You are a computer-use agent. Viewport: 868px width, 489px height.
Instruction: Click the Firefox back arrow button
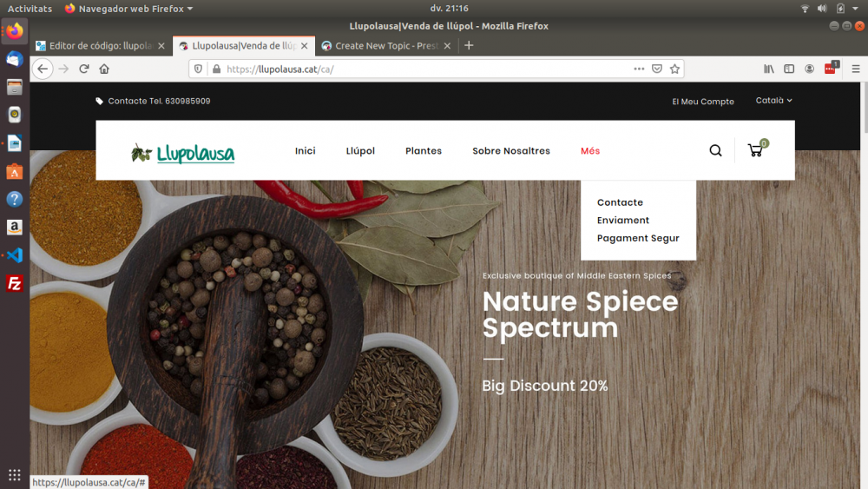[43, 69]
